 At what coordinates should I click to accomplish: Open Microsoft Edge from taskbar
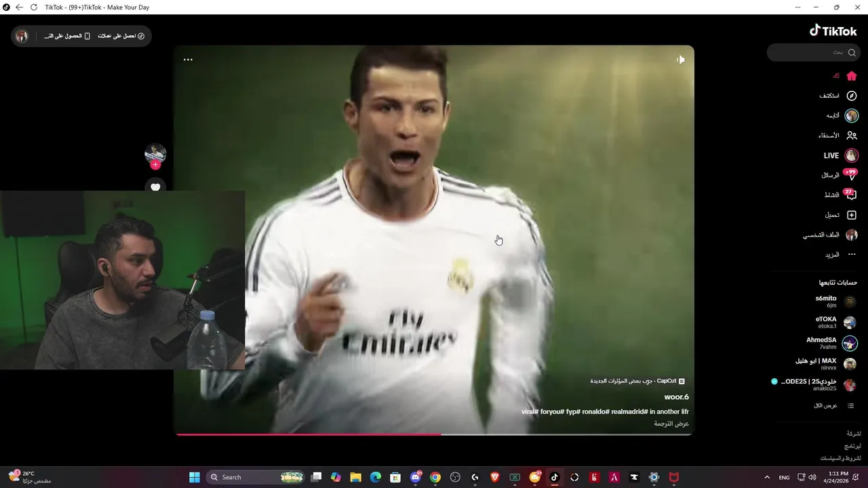tap(376, 477)
